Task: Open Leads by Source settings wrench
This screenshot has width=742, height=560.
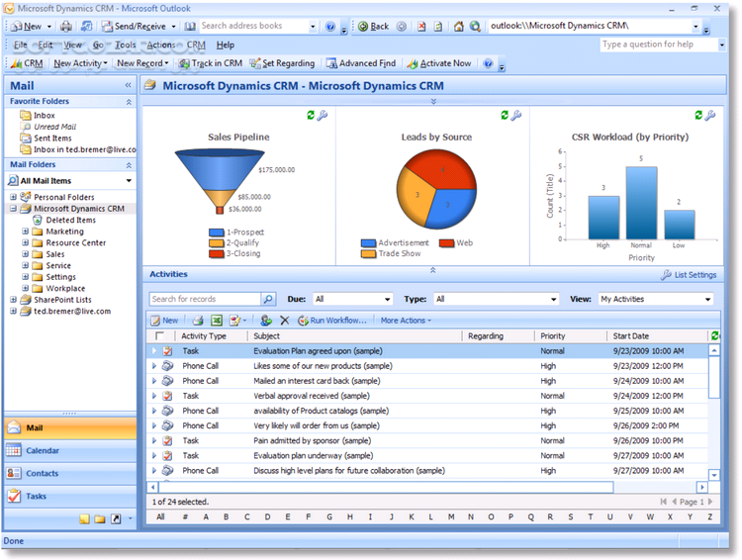Action: [x=516, y=115]
